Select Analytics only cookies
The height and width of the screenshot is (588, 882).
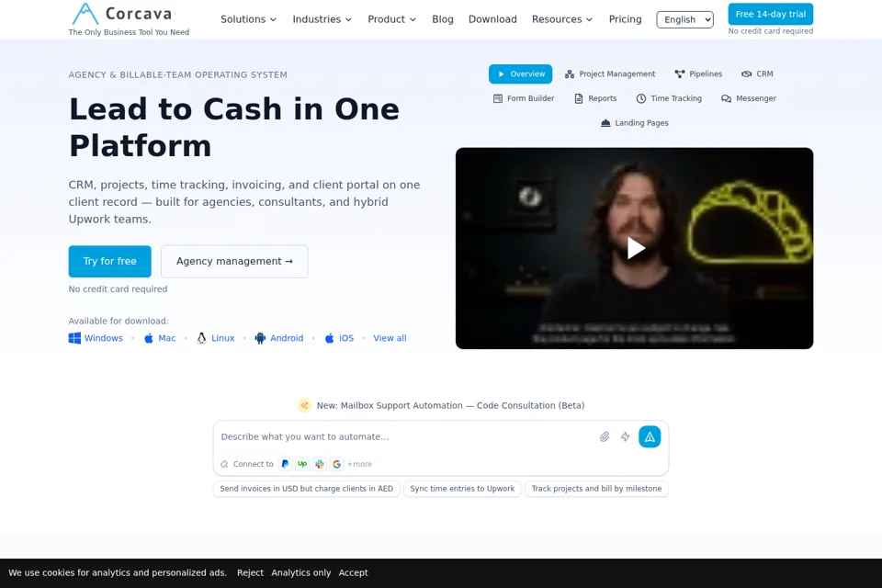click(301, 572)
